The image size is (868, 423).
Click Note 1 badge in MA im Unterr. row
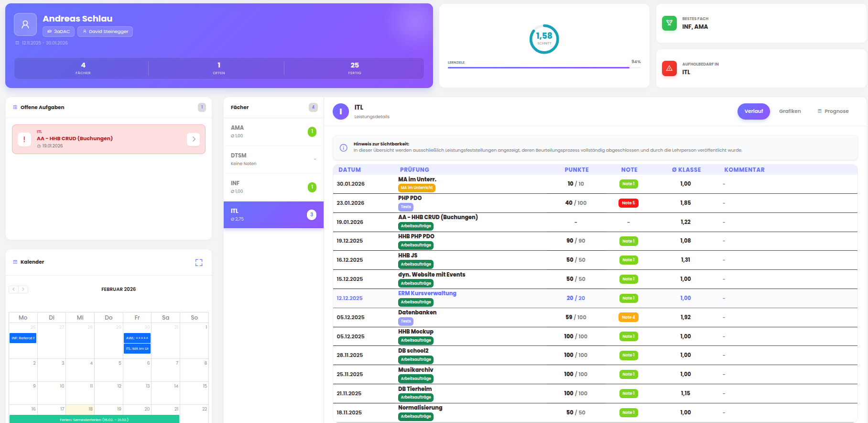pyautogui.click(x=629, y=184)
